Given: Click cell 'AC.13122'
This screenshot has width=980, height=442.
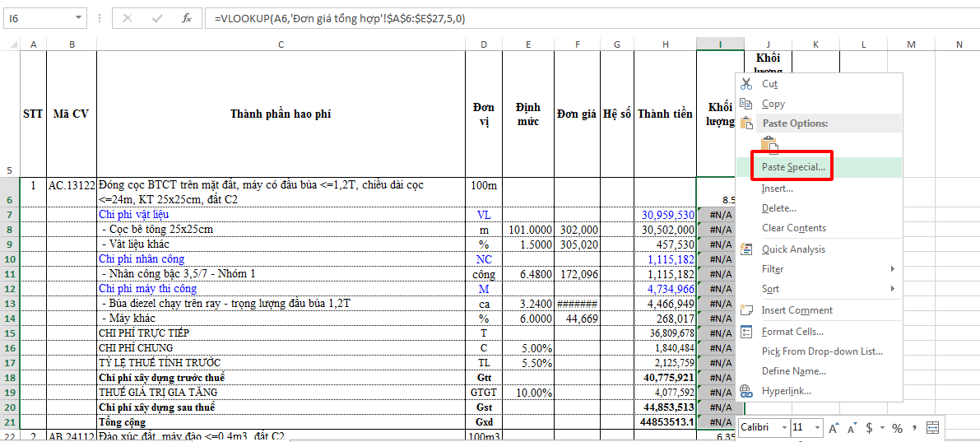Looking at the screenshot, I should click(x=72, y=192).
